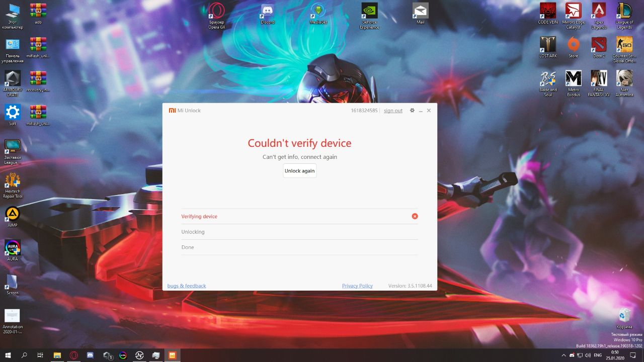Open the CODE VEIN game shortcut

click(x=547, y=14)
